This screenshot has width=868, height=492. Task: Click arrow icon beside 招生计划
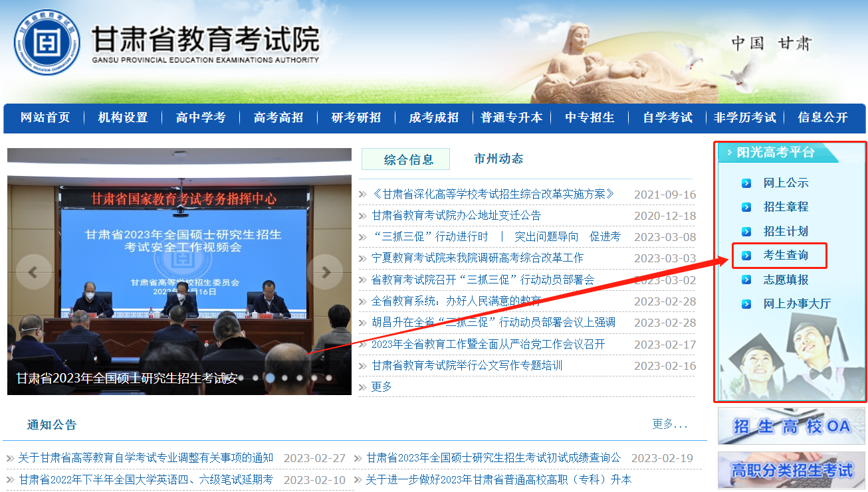(747, 232)
